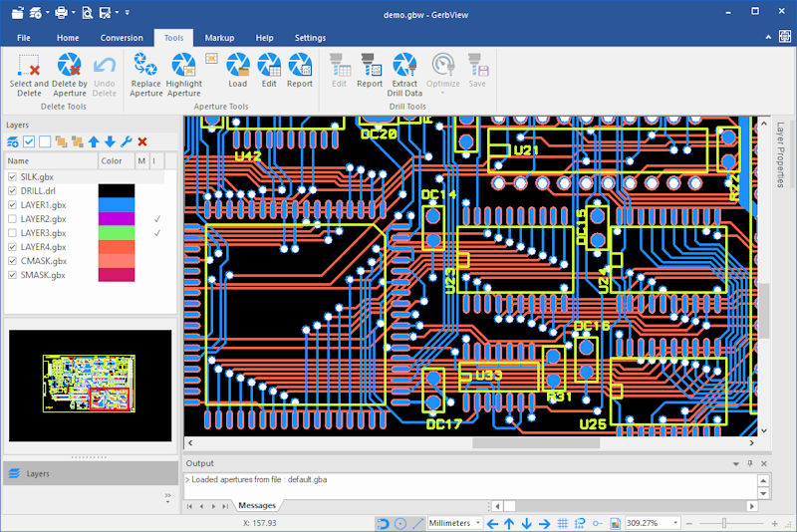Image resolution: width=797 pixels, height=532 pixels.
Task: Open the Millimeters units dropdown
Action: 478,523
